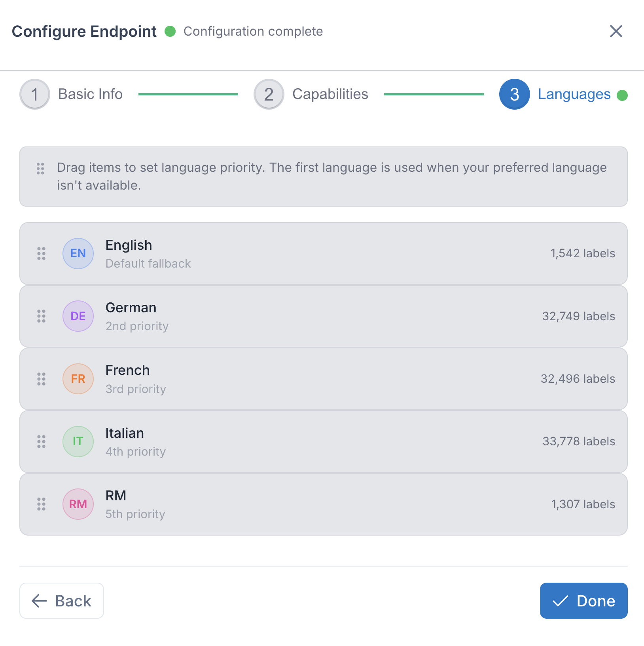
Task: Click the RM language badge icon
Action: 78,504
